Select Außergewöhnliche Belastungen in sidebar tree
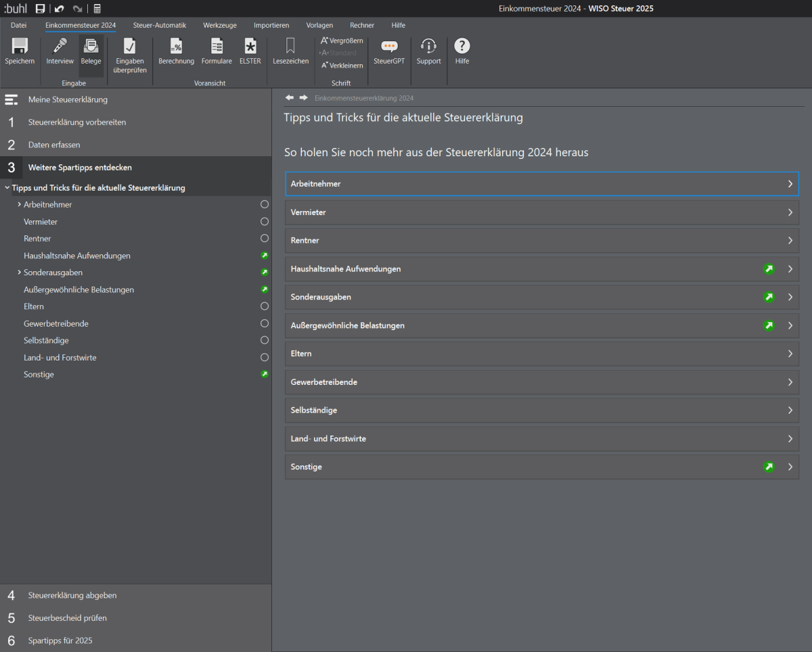This screenshot has height=652, width=812. pyautogui.click(x=78, y=289)
